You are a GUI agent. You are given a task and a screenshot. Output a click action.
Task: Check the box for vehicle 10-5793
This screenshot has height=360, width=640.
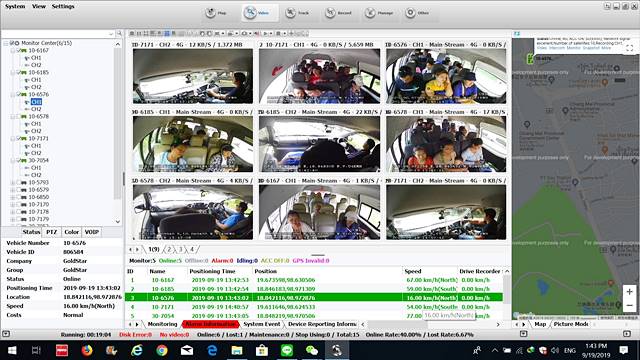pos(18,182)
